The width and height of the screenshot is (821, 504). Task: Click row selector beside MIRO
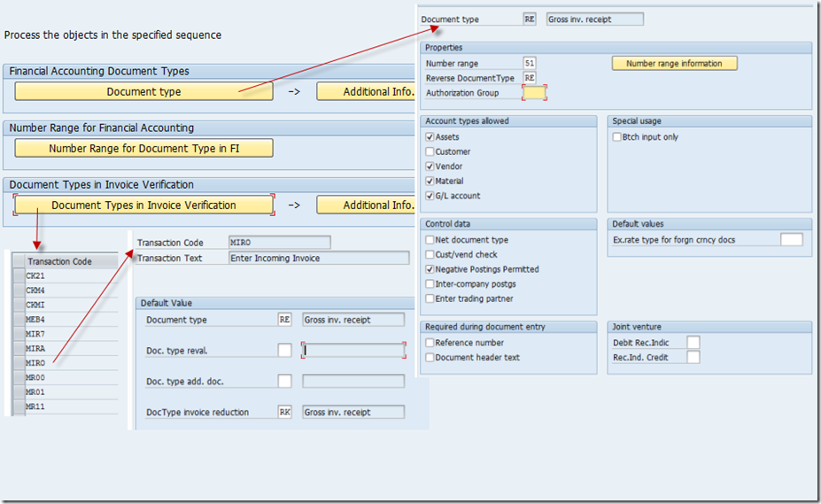coord(19,362)
